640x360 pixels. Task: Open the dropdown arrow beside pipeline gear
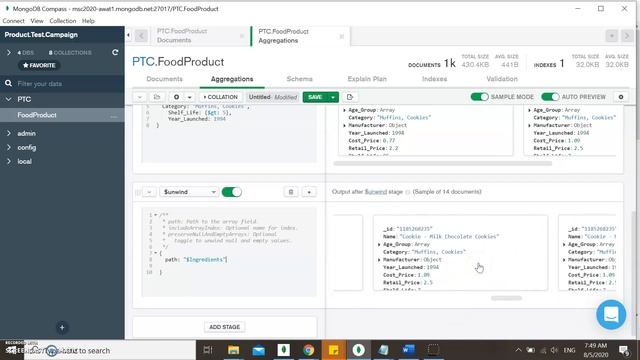pos(189,97)
